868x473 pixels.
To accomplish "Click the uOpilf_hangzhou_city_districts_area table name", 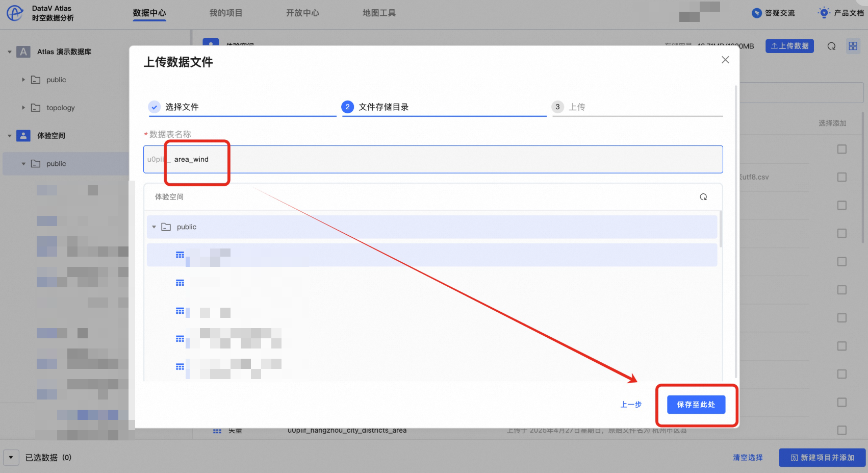I will [x=347, y=430].
